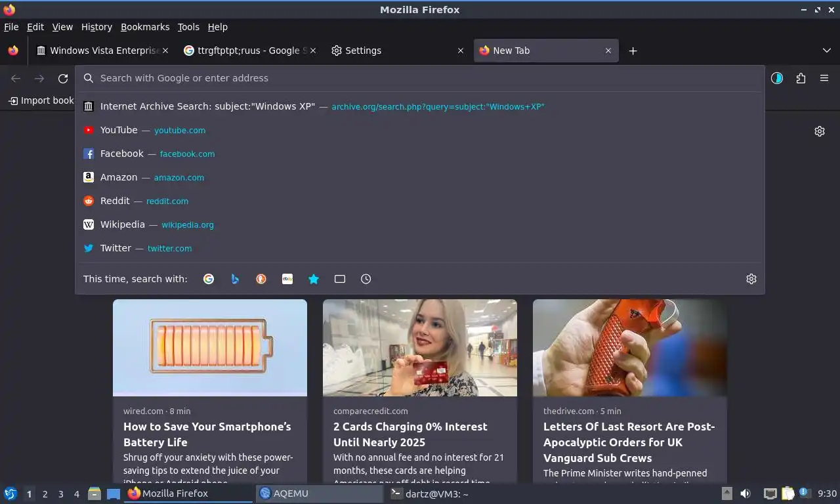Choose the Twitter suggestion row

tap(420, 248)
